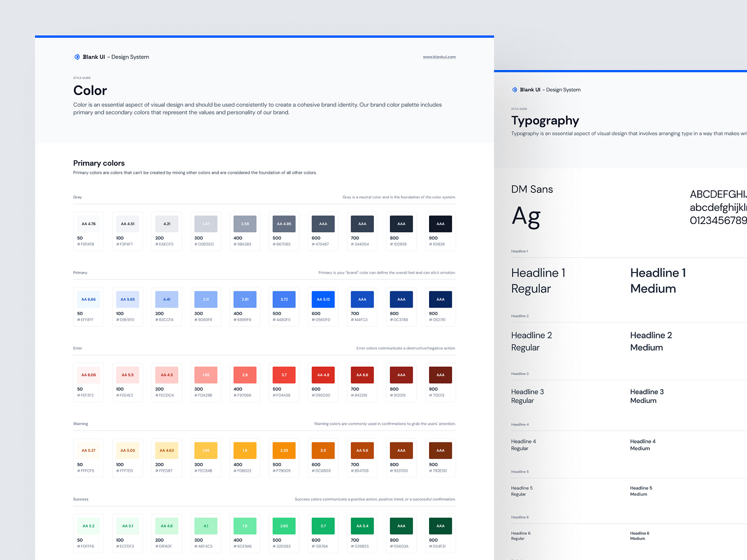Choose the Gray 600 swatch #475467
The image size is (747, 560).
pos(323,224)
